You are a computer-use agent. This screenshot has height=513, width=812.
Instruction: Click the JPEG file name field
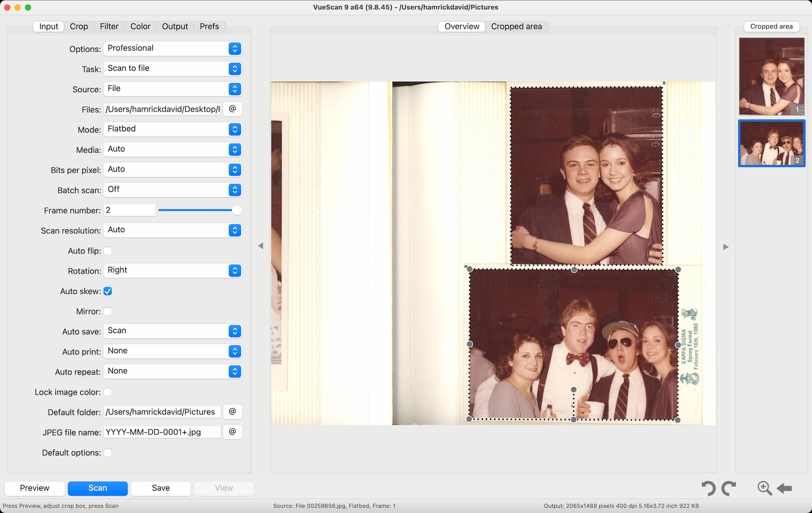[163, 432]
